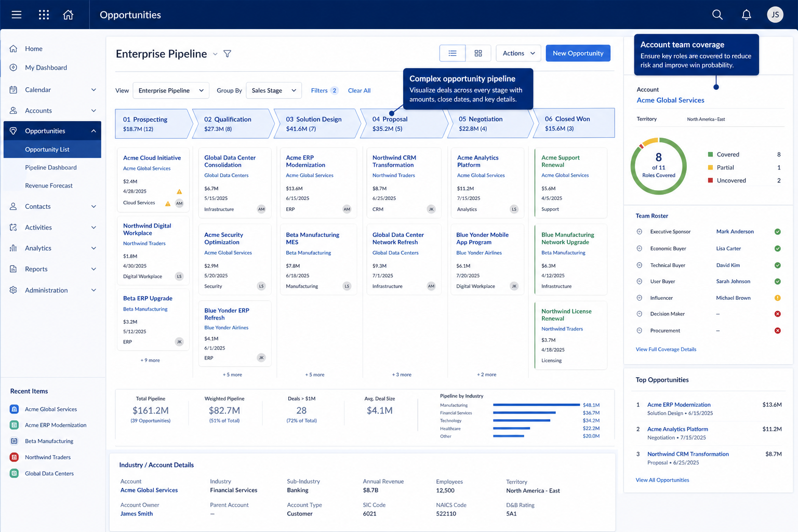
Task: Show + 3 more Proposal deals
Action: tap(402, 375)
